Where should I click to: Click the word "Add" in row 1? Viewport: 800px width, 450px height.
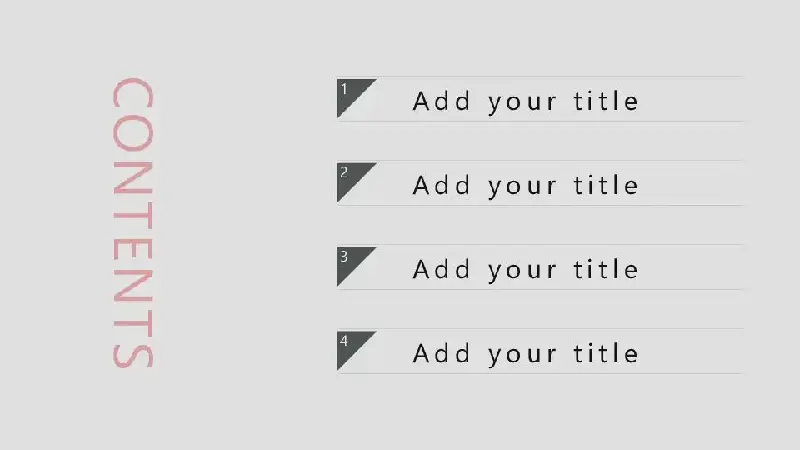(441, 101)
